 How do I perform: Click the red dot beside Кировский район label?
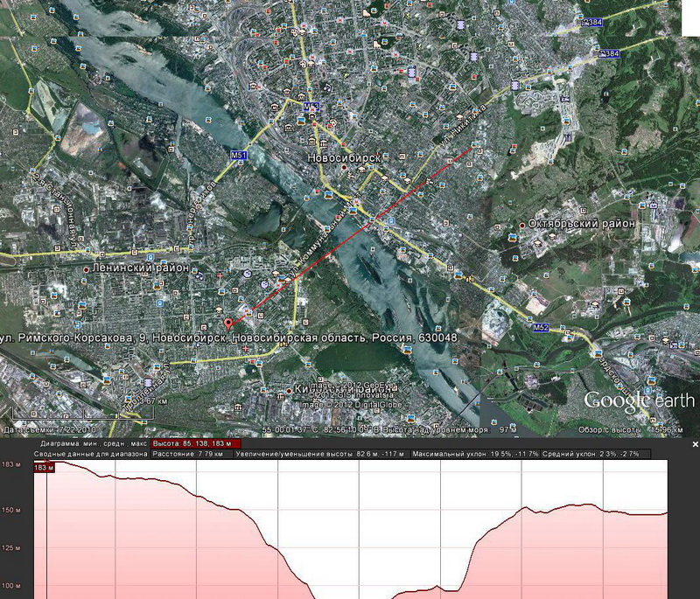point(289,390)
